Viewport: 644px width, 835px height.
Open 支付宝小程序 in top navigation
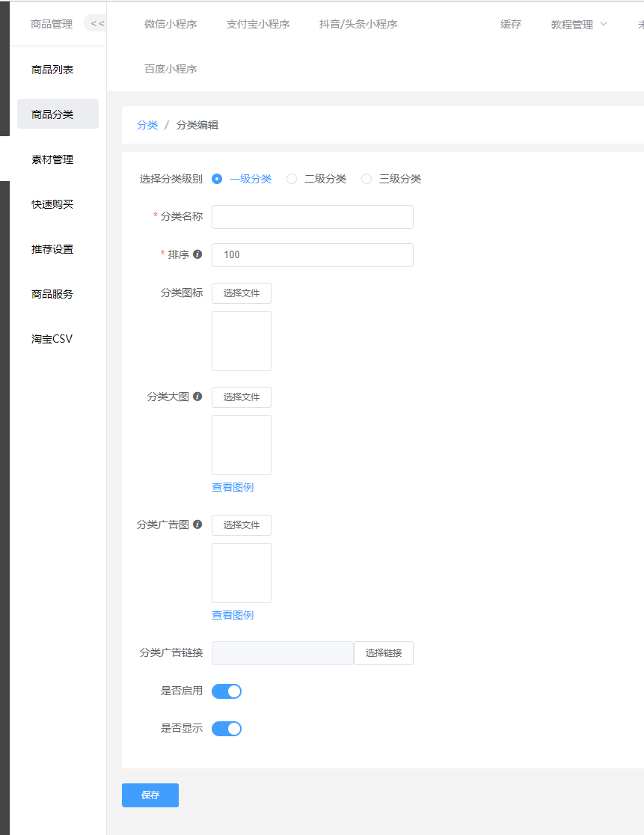pyautogui.click(x=258, y=24)
